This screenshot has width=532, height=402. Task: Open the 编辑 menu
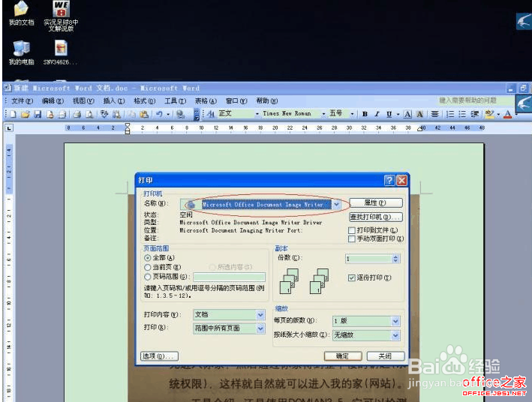(x=53, y=101)
